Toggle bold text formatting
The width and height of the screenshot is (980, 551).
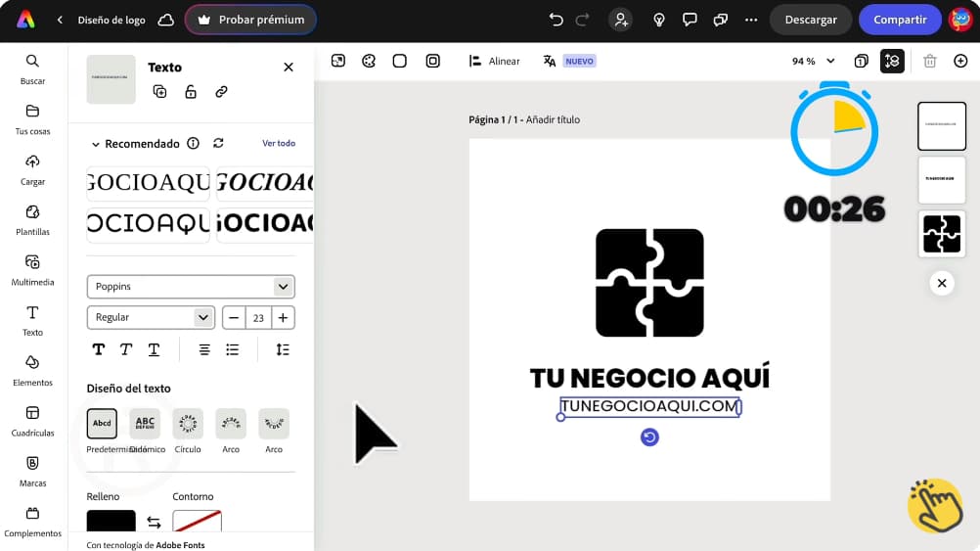(98, 349)
